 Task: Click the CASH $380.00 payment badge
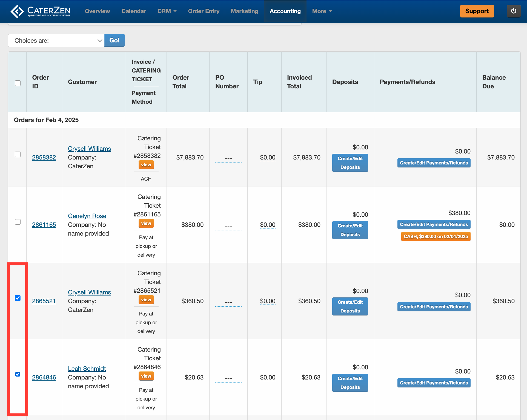(436, 237)
